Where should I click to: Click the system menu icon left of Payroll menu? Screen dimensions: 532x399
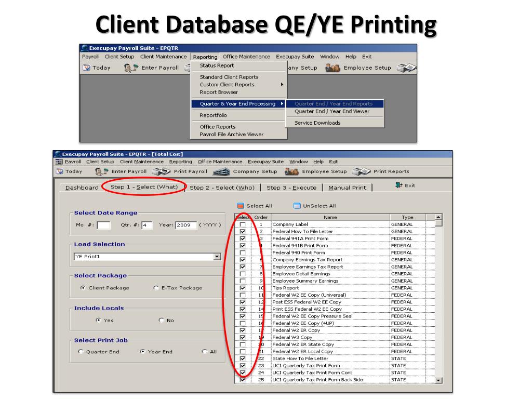[59, 162]
